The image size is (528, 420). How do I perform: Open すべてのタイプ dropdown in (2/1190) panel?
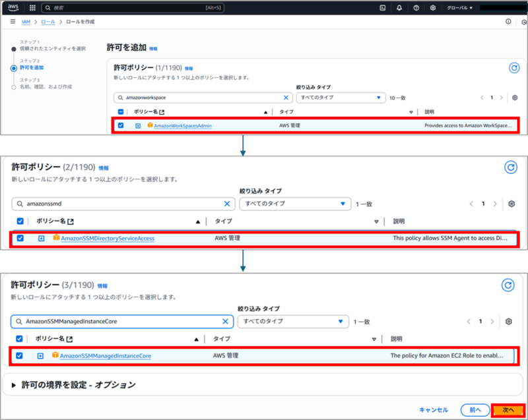click(295, 204)
